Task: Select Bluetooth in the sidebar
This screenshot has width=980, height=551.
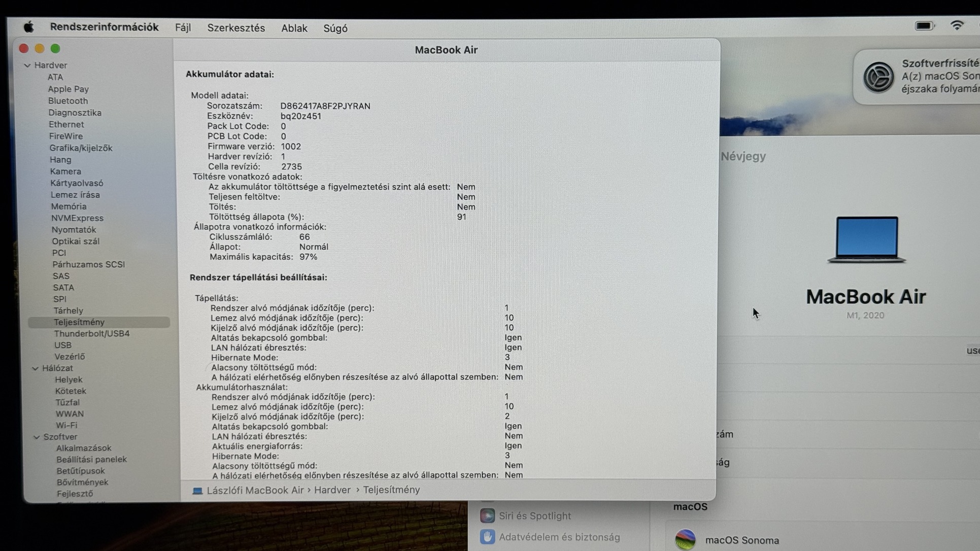Action: (68, 100)
